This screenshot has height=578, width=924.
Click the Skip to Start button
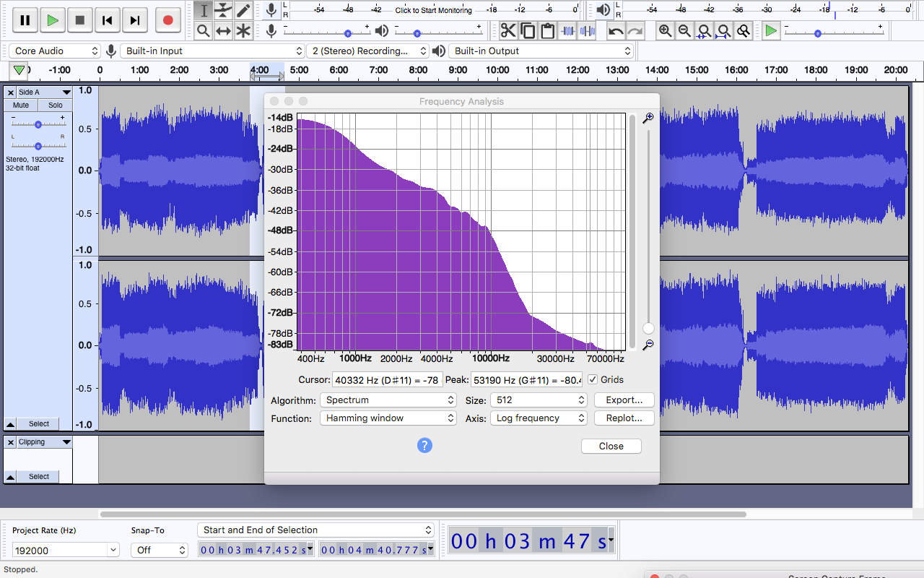107,20
